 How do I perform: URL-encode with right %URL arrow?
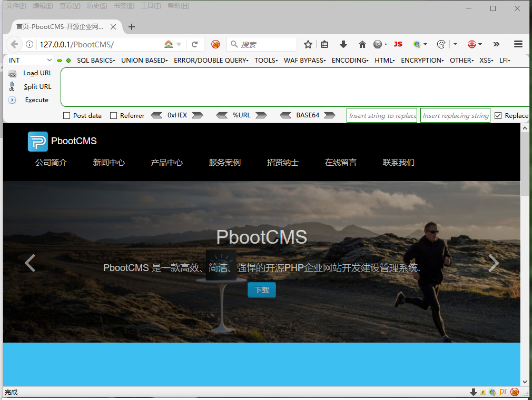click(261, 115)
